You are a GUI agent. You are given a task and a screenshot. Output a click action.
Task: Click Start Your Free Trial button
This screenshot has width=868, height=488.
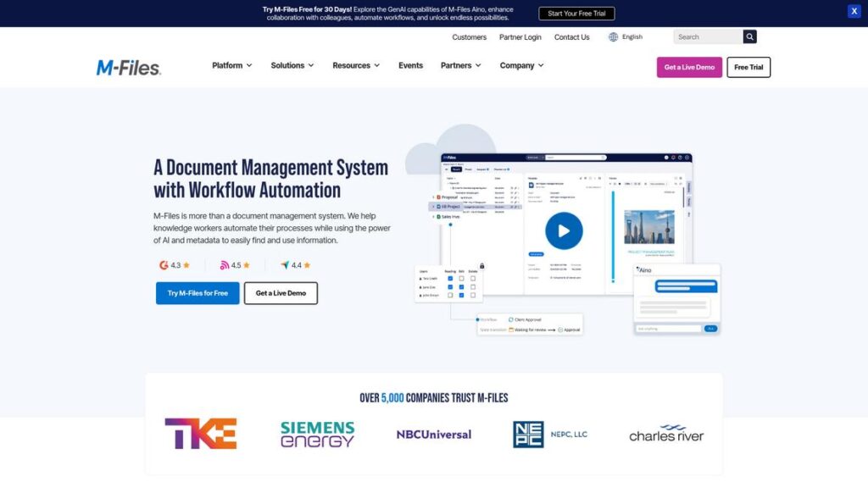[x=576, y=14]
